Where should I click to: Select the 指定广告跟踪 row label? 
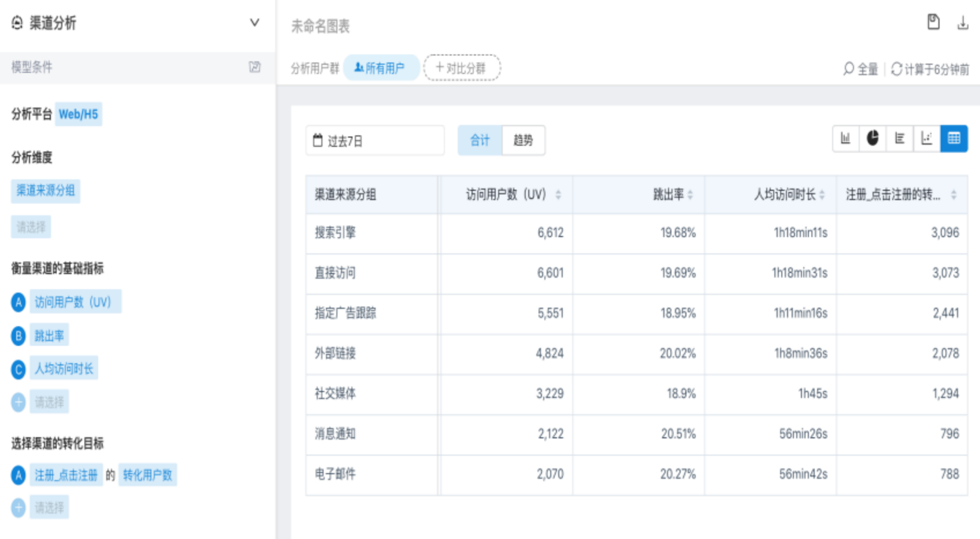point(346,313)
